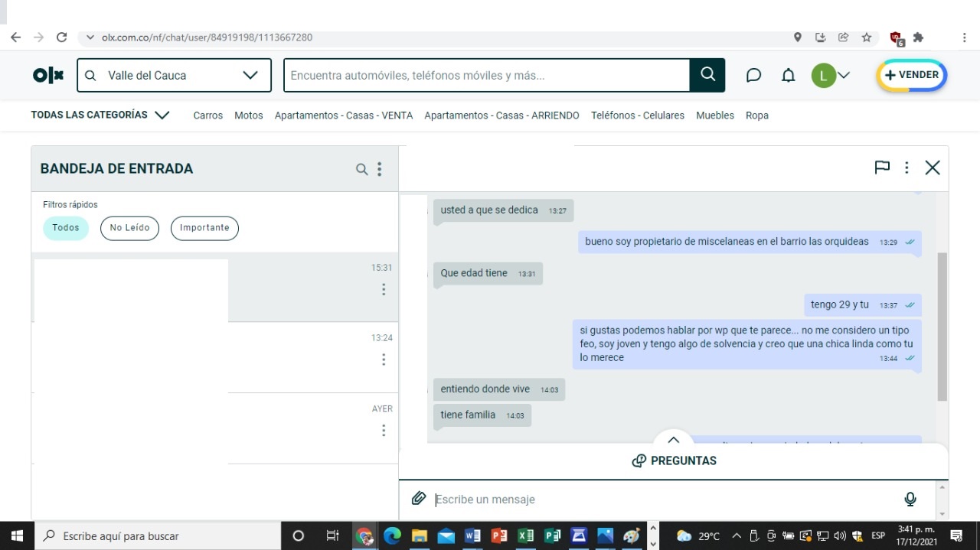This screenshot has height=550, width=980.
Task: Search the inbox with magnifier icon
Action: click(361, 169)
